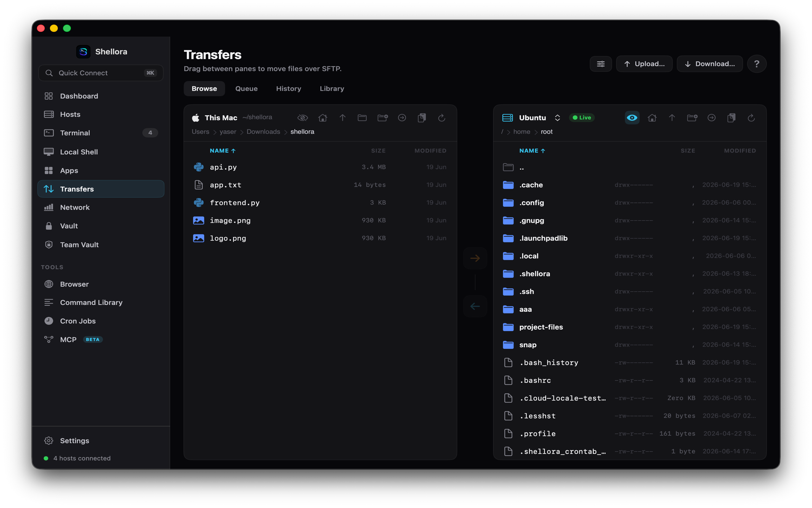
Task: Sort This Mac pane by Name
Action: click(222, 151)
